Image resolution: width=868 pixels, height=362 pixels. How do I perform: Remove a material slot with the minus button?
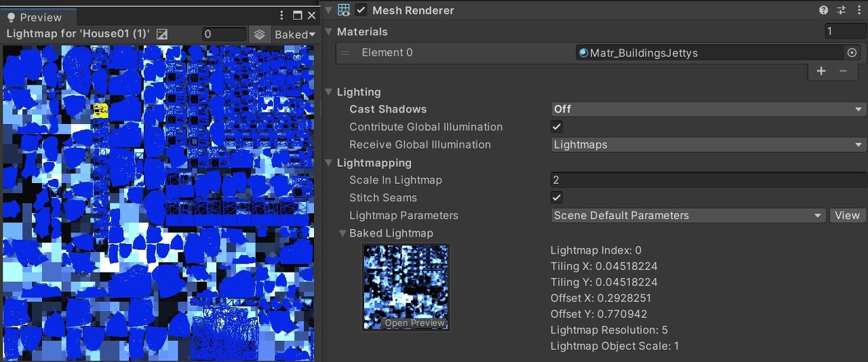(843, 71)
